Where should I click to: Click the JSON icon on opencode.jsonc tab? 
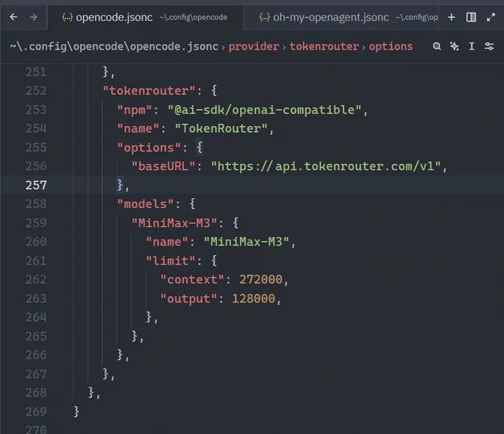[x=67, y=17]
